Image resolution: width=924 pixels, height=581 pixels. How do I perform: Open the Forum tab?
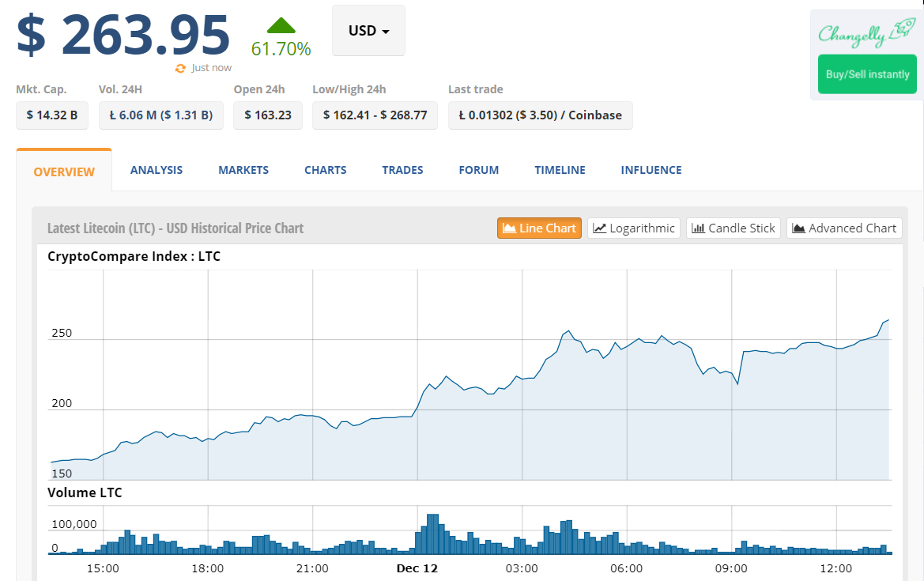tap(478, 170)
